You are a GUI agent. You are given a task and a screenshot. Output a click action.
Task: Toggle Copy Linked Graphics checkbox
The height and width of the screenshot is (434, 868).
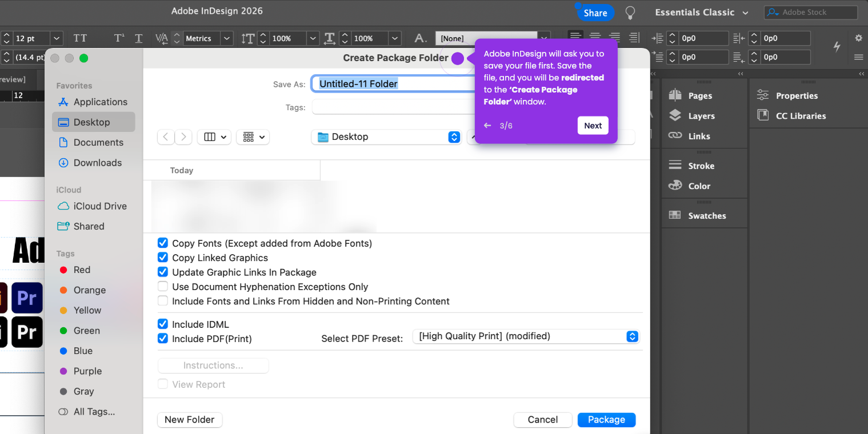(163, 258)
